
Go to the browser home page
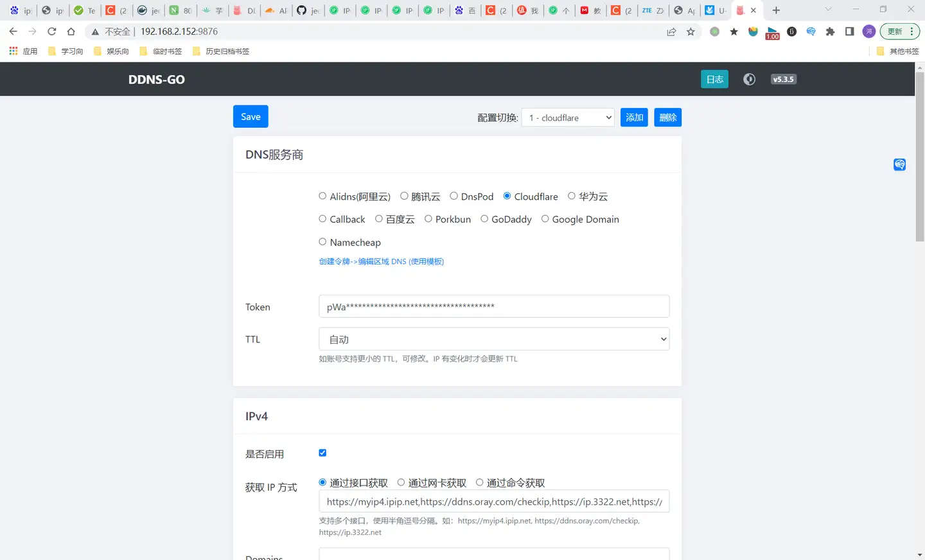(x=71, y=31)
